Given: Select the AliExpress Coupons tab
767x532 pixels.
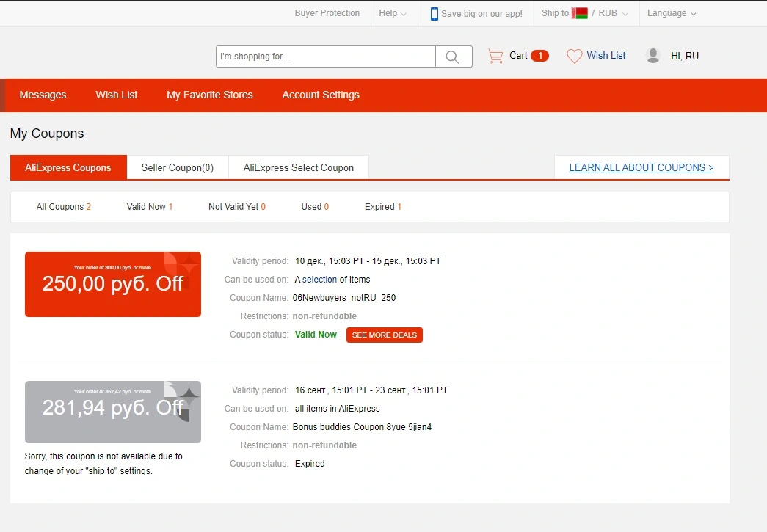Looking at the screenshot, I should (68, 168).
